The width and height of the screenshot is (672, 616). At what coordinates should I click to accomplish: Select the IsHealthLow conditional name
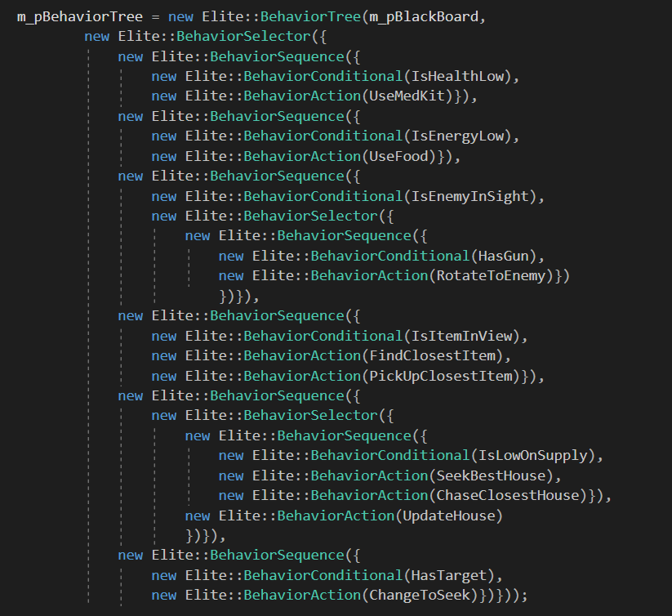(x=457, y=76)
